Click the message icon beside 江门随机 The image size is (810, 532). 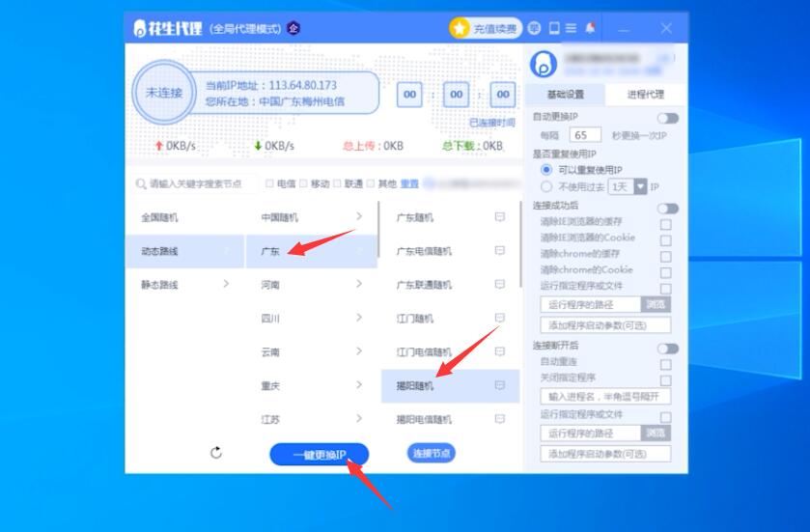pyautogui.click(x=500, y=318)
